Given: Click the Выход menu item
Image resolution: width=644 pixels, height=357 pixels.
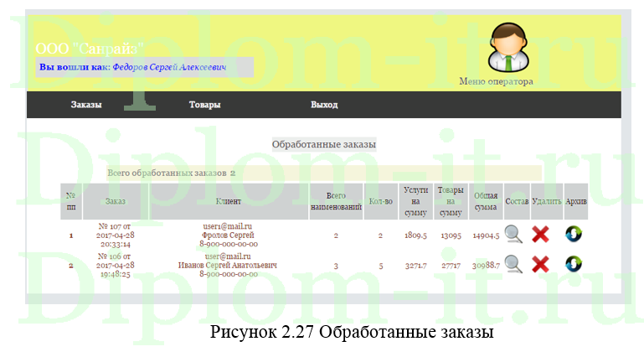Looking at the screenshot, I should [x=324, y=105].
